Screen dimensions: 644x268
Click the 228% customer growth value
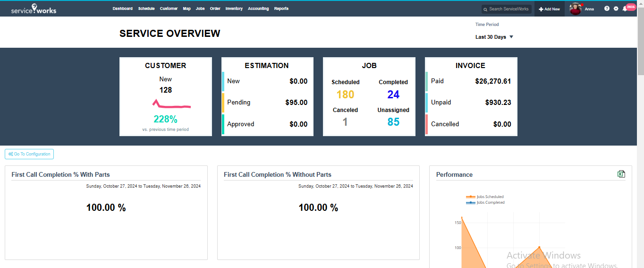pos(166,119)
